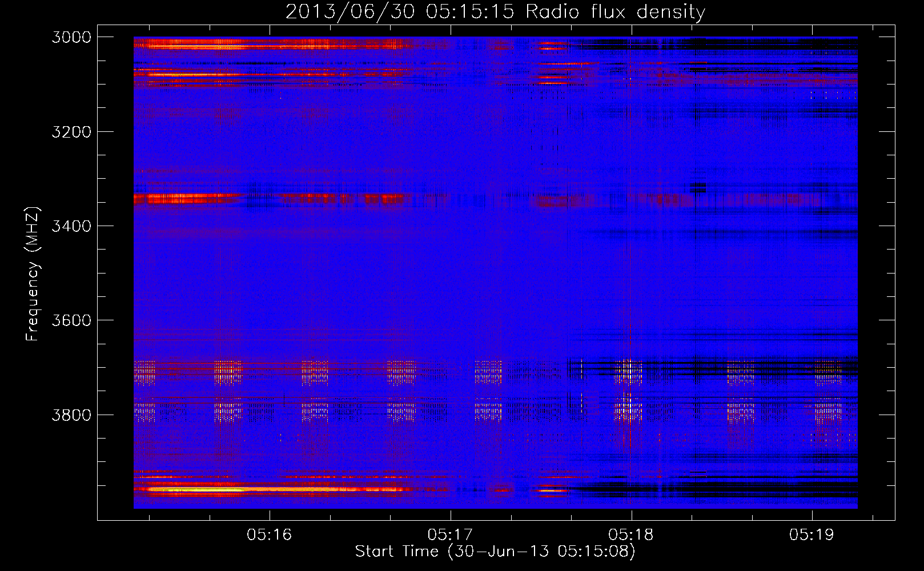Click the plot title '2013/06/30 05:15:15 Radio flux density'
The image size is (924, 571).
tap(495, 11)
